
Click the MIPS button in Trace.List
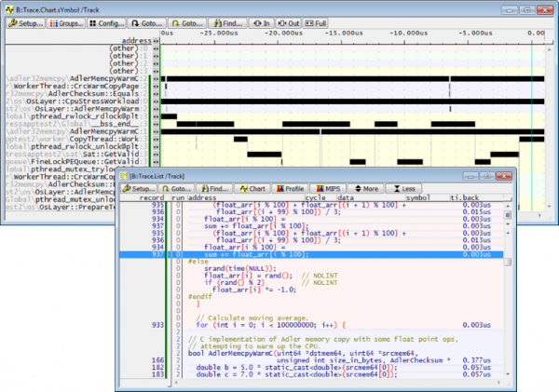pos(330,187)
